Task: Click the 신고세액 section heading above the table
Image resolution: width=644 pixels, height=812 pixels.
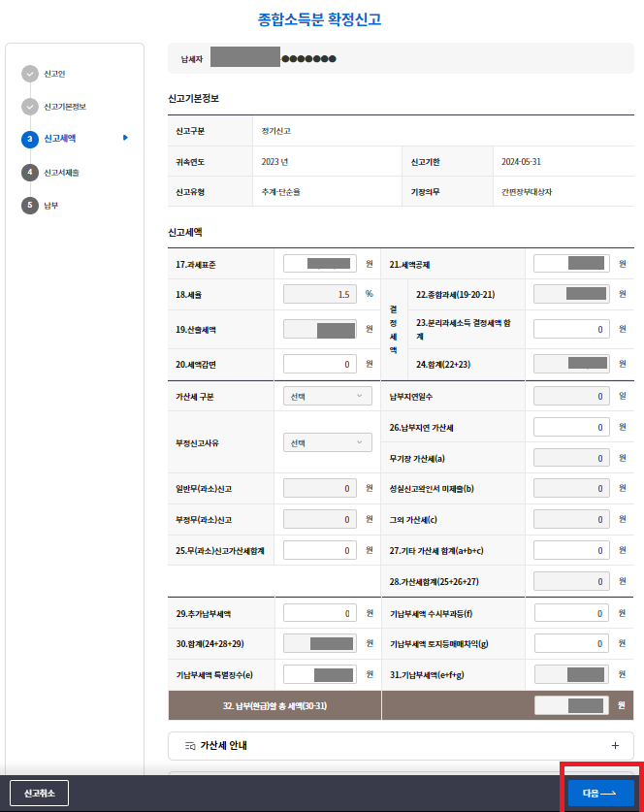Action: point(185,233)
